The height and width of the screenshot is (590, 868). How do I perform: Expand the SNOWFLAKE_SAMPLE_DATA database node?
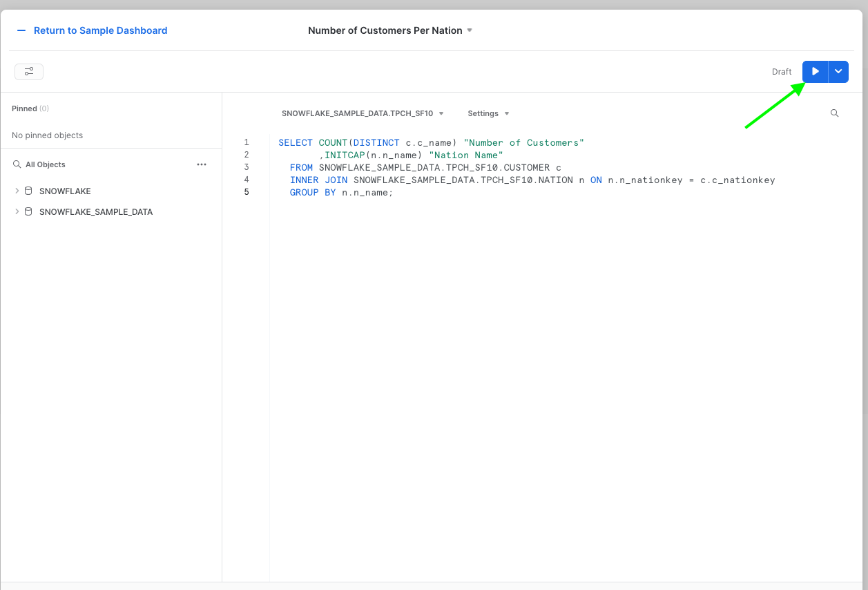point(17,211)
